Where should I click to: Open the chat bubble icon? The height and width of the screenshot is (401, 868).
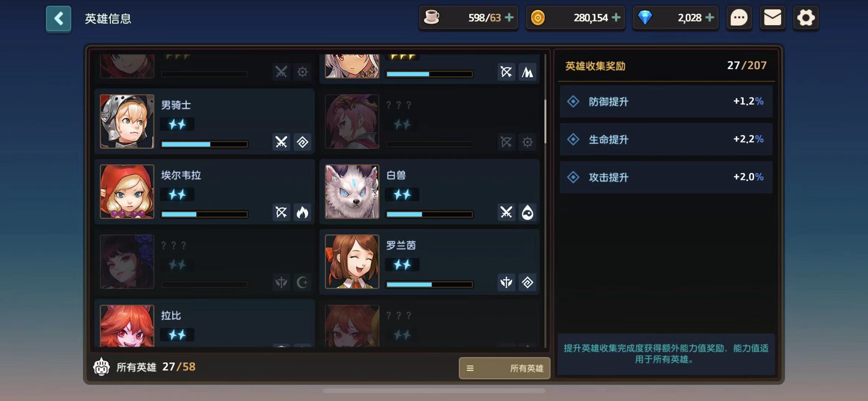tap(739, 17)
